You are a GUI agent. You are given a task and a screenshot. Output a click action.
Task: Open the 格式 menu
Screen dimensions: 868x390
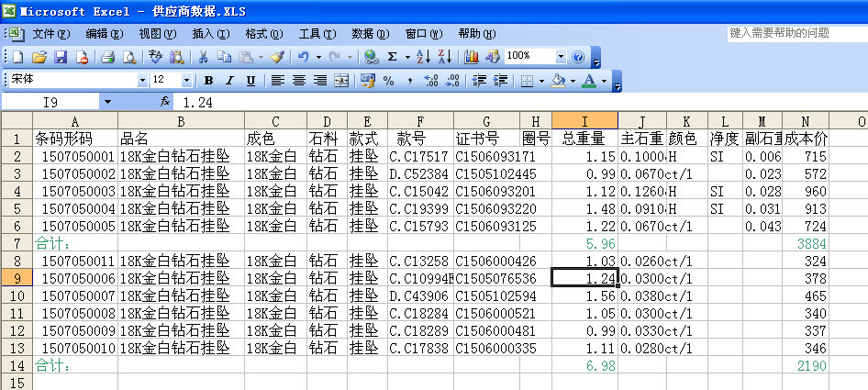tap(263, 33)
